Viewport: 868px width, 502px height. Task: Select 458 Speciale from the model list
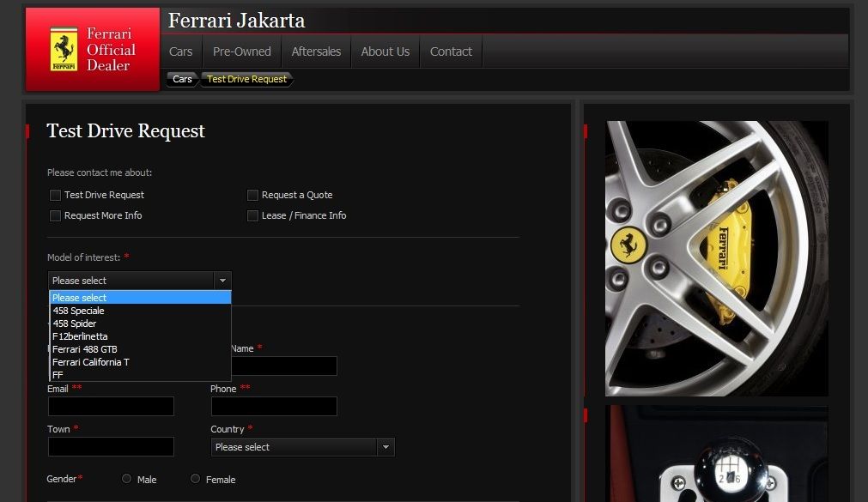pos(140,311)
